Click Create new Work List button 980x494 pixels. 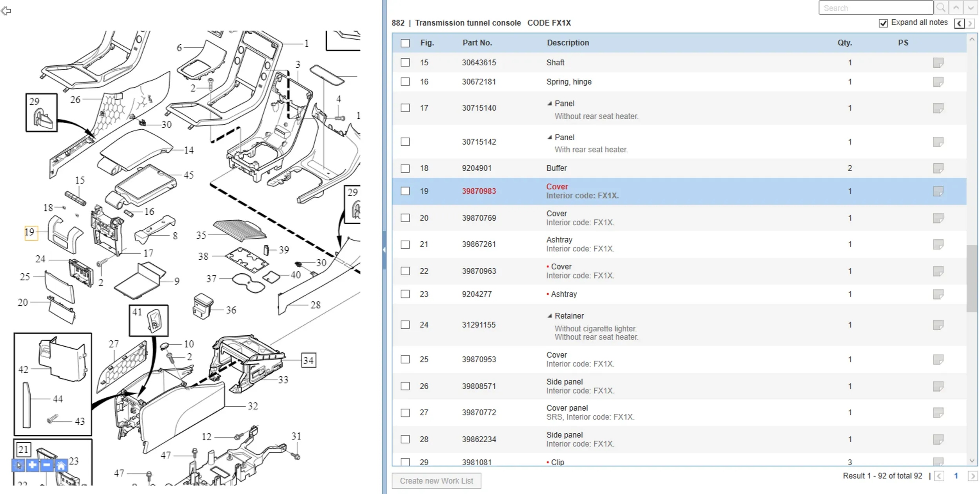(436, 481)
